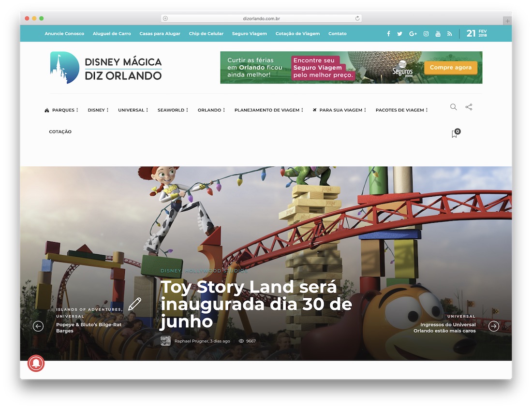Open Chip de Celular top link

click(207, 33)
